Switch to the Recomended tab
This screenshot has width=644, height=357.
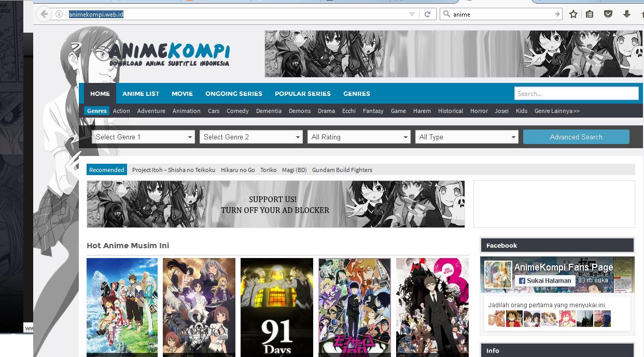pos(106,169)
